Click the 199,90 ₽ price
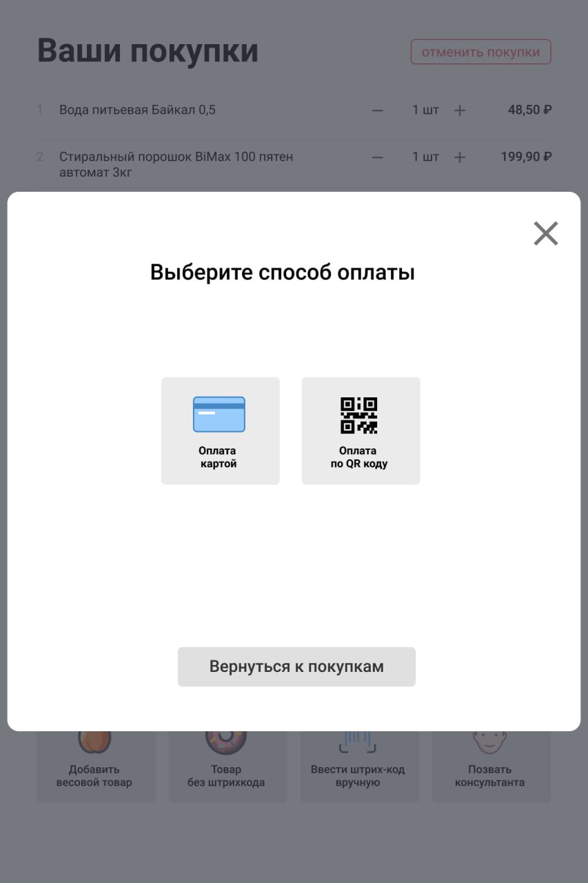Screen dimensions: 588x883 point(526,157)
